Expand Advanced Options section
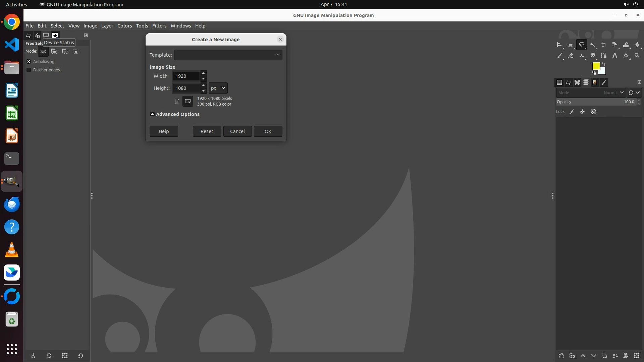Image resolution: width=644 pixels, height=362 pixels. tap(153, 114)
